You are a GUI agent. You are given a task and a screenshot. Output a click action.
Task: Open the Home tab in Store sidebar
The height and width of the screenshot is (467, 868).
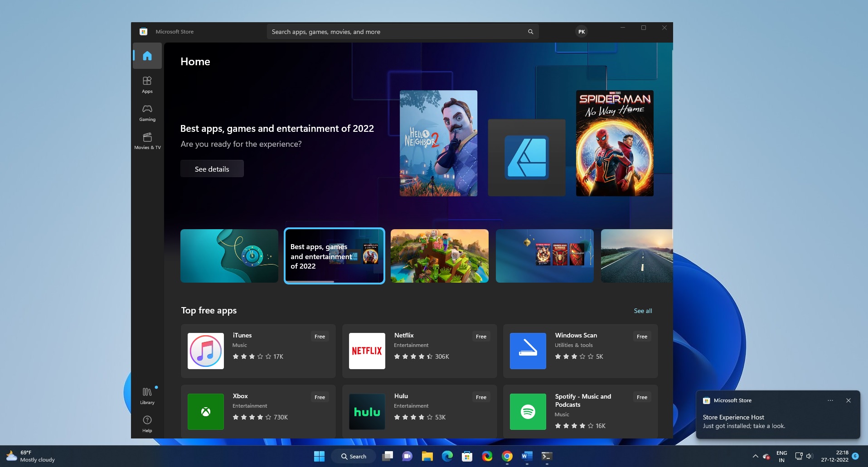(147, 56)
